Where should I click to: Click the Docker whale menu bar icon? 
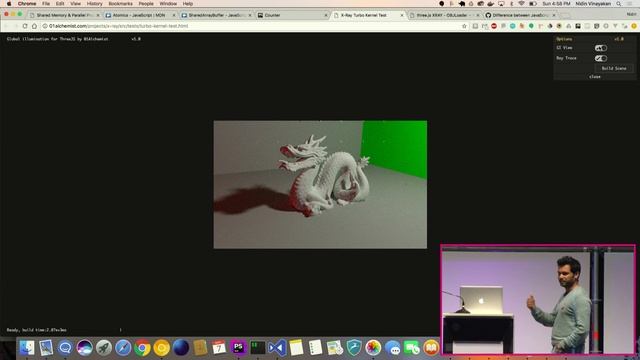(x=491, y=4)
